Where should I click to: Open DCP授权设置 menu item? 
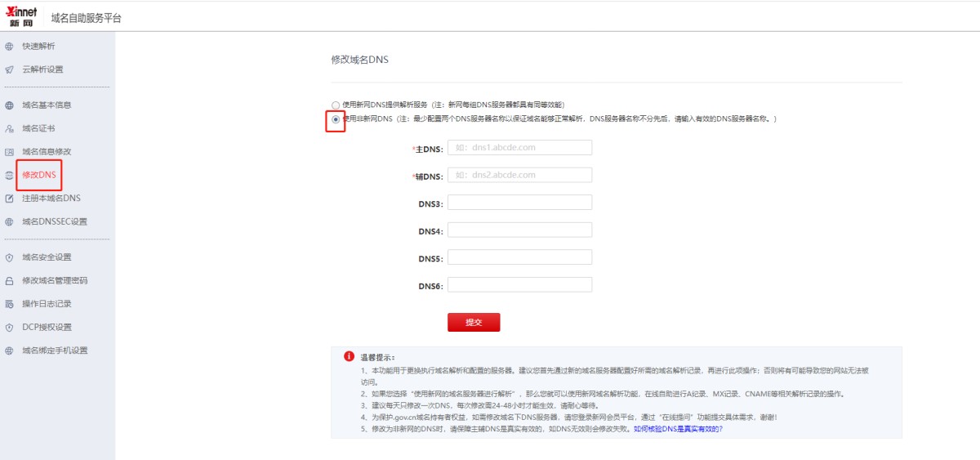47,328
